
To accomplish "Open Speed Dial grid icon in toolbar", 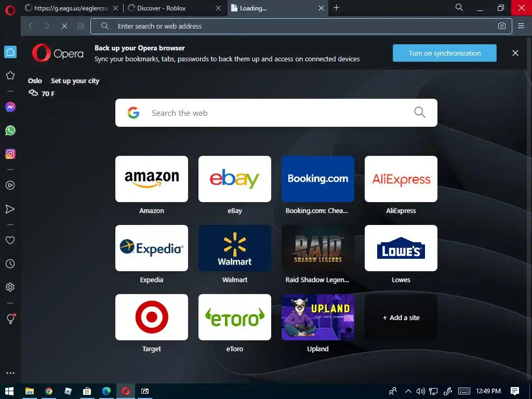I will pos(81,26).
